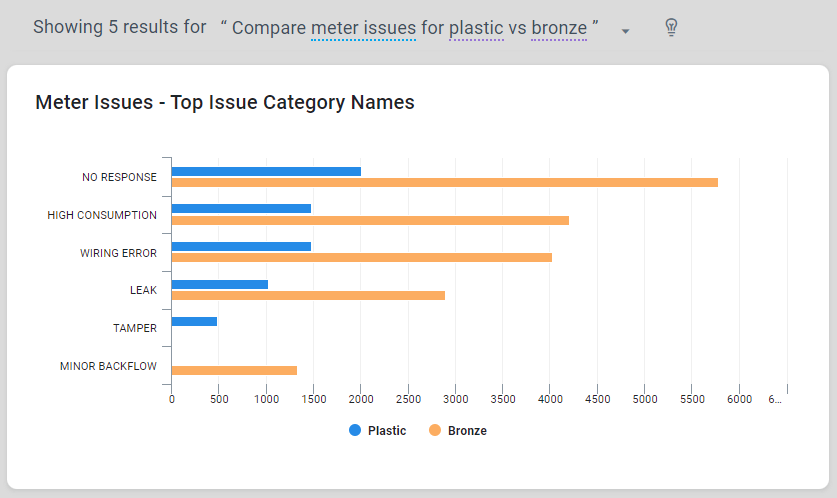
Task: Click the lightbulb insights icon
Action: [x=671, y=28]
